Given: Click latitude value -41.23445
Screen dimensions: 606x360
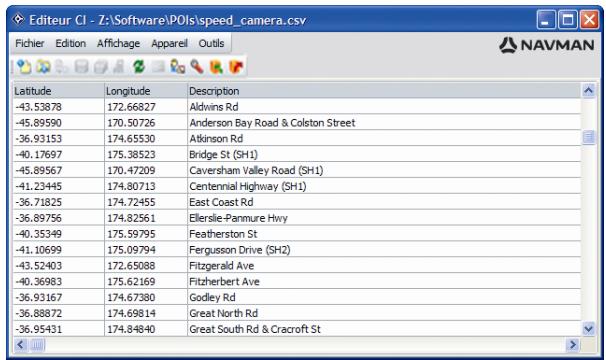Looking at the screenshot, I should [38, 186].
